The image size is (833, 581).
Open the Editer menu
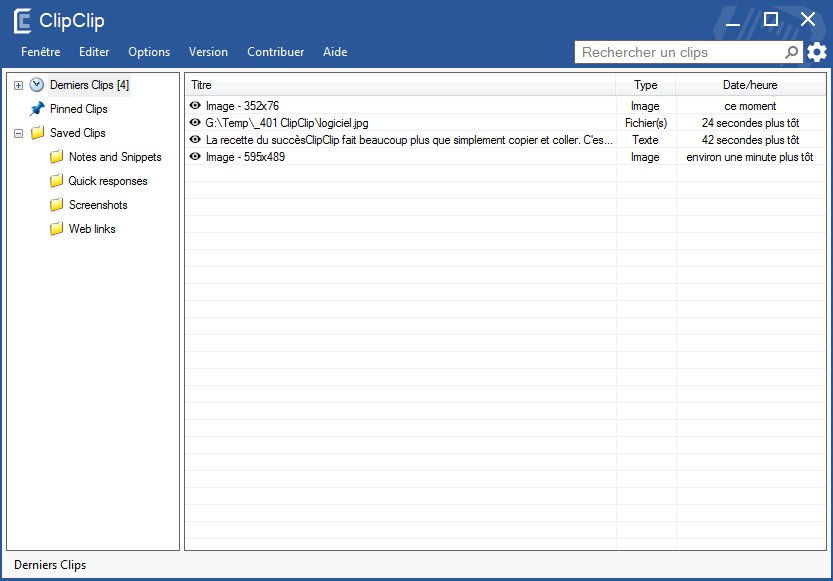click(94, 52)
